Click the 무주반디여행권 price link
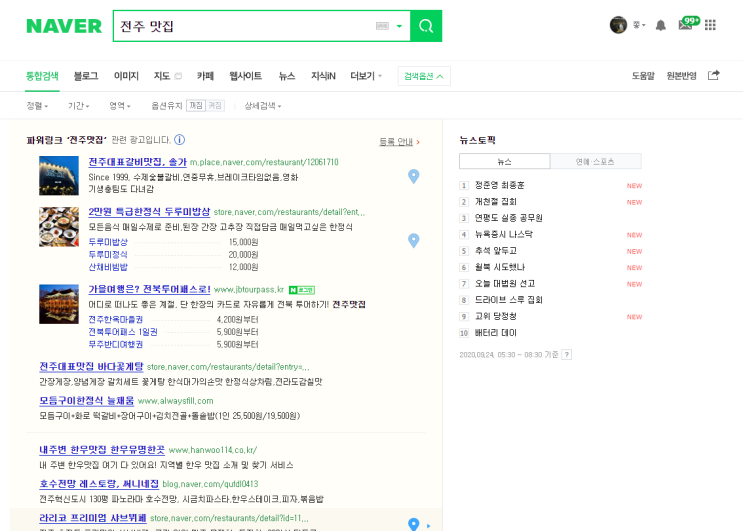This screenshot has height=531, width=743. (x=116, y=344)
